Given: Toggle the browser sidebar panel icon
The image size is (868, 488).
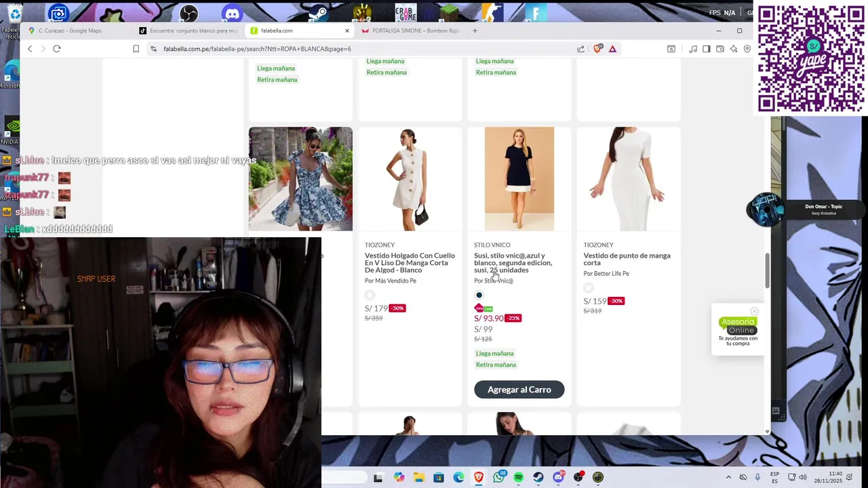Looking at the screenshot, I should tap(706, 49).
